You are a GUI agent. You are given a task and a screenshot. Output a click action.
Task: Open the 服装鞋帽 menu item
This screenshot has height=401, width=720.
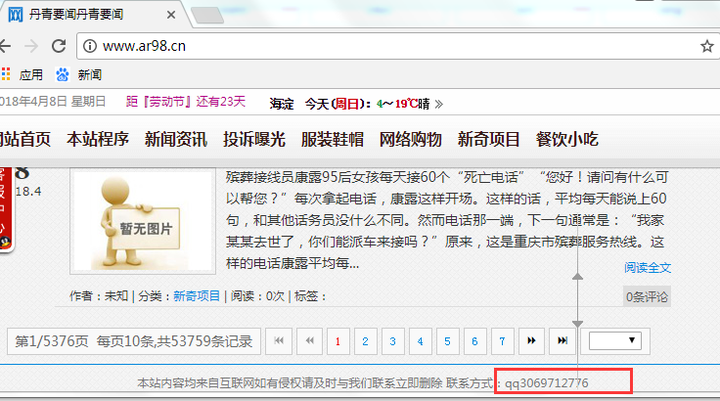332,139
